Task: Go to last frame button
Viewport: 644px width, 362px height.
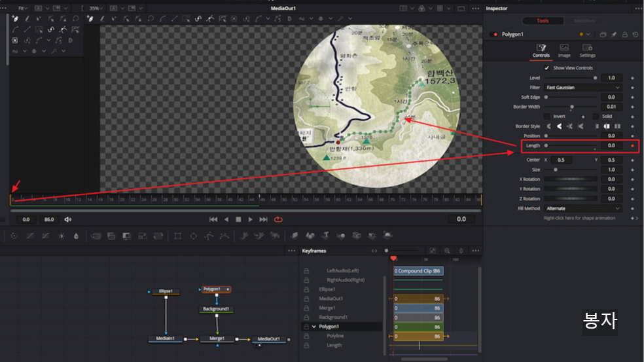Action: point(263,219)
